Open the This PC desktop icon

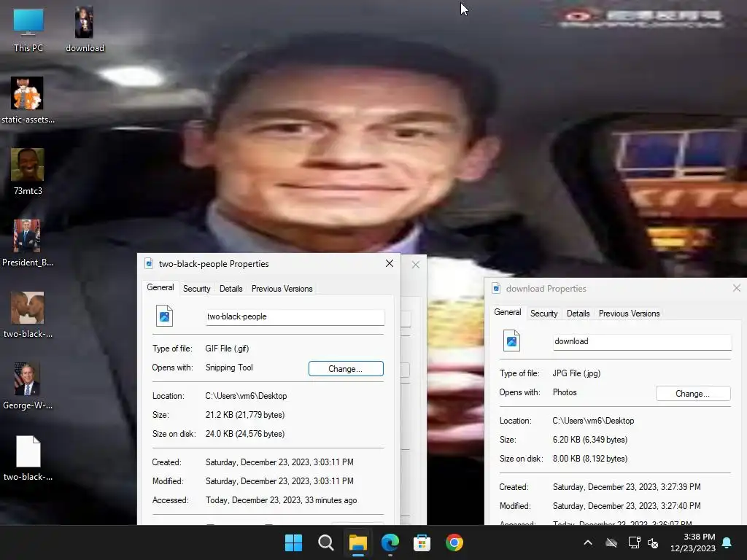(28, 29)
